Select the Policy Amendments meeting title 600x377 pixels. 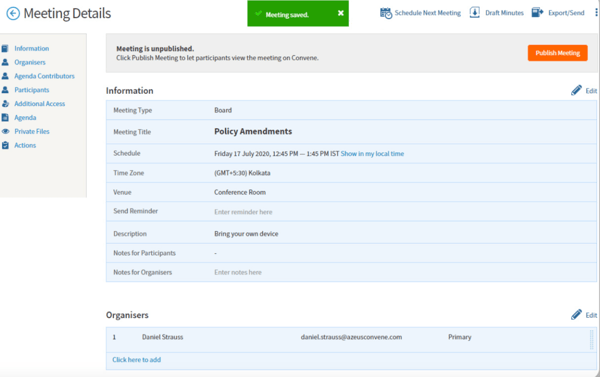pos(253,131)
